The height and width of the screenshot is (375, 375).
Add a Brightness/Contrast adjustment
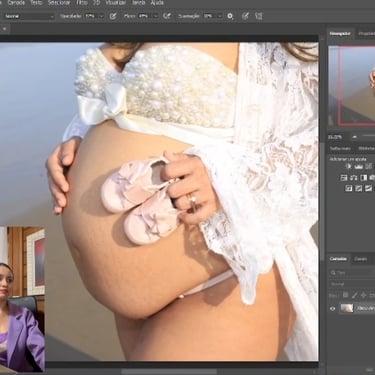349,166
